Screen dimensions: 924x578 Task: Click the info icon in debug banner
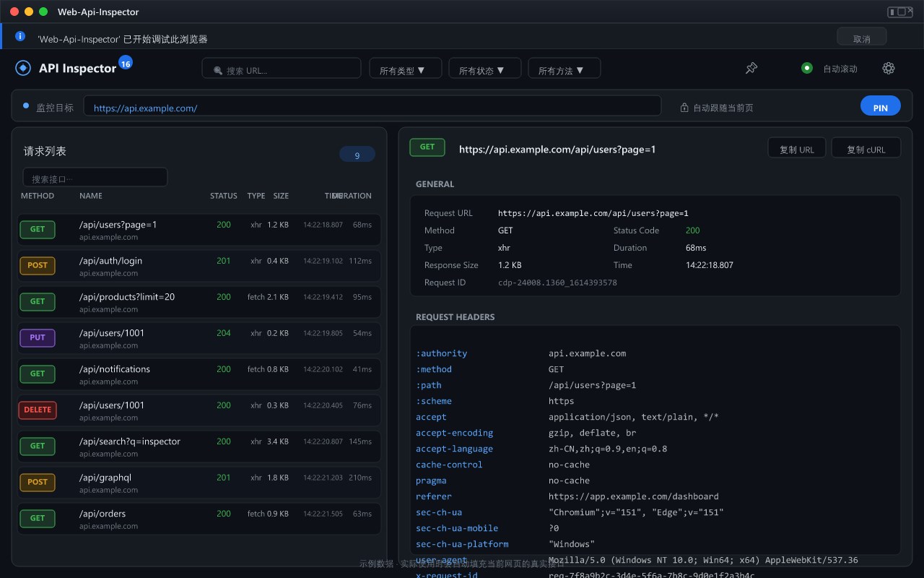pos(20,36)
